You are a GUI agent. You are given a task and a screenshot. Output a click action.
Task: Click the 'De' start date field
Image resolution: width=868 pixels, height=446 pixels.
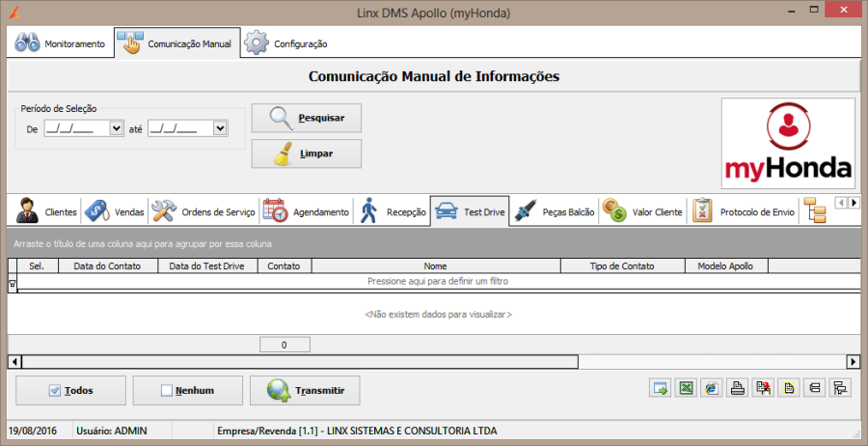(77, 128)
